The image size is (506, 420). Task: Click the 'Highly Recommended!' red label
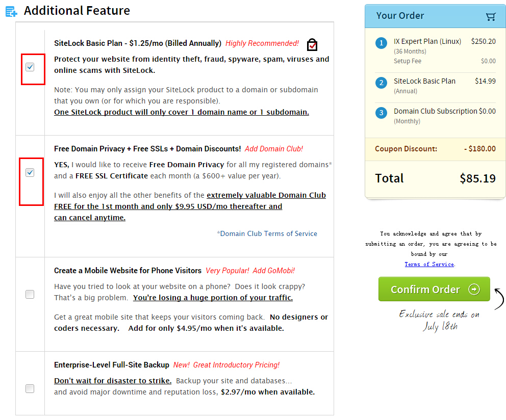point(262,43)
